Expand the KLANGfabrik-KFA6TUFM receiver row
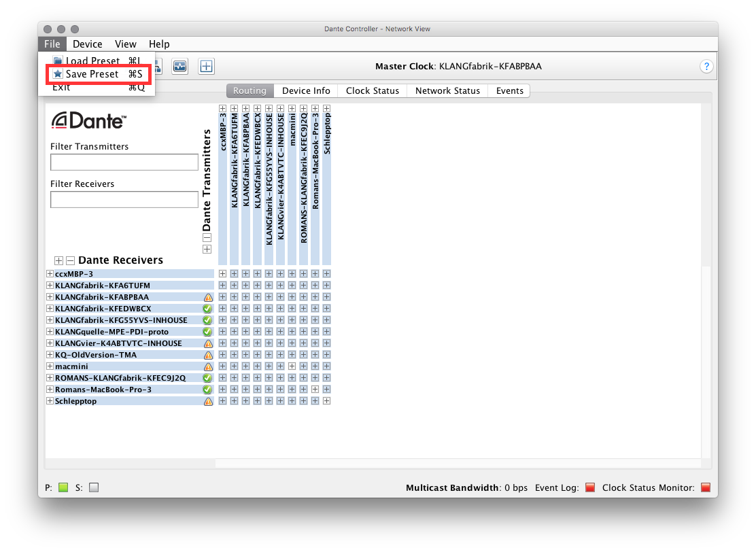Image resolution: width=756 pixels, height=552 pixels. (50, 285)
